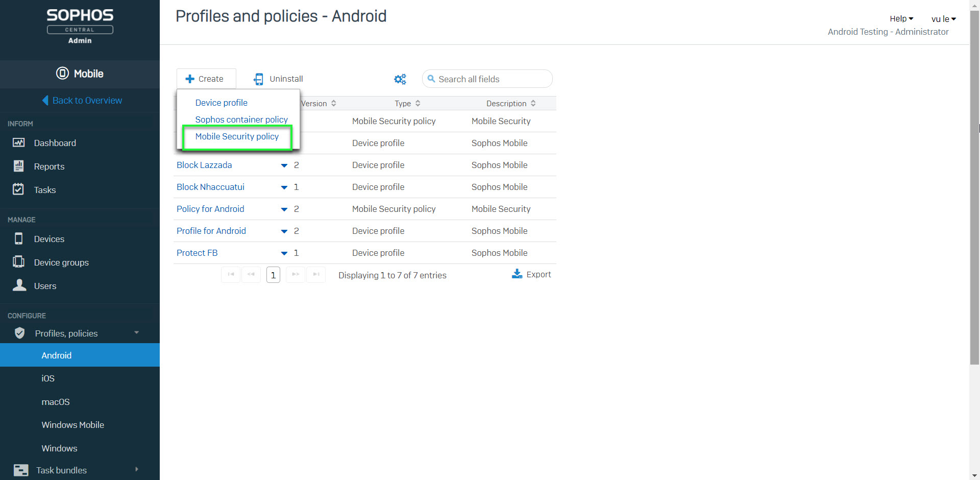The image size is (980, 480).
Task: Click the page vertical scrollbar thumb
Action: [x=974, y=187]
